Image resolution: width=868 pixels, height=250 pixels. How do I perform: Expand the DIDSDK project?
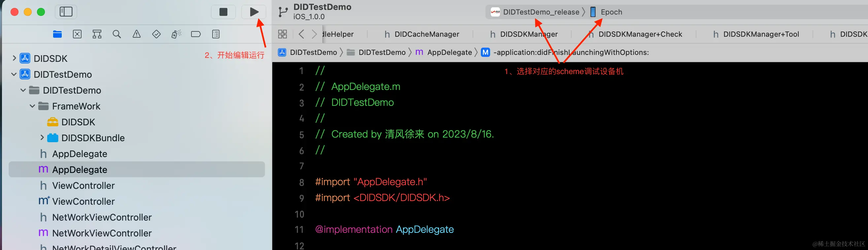[14, 58]
